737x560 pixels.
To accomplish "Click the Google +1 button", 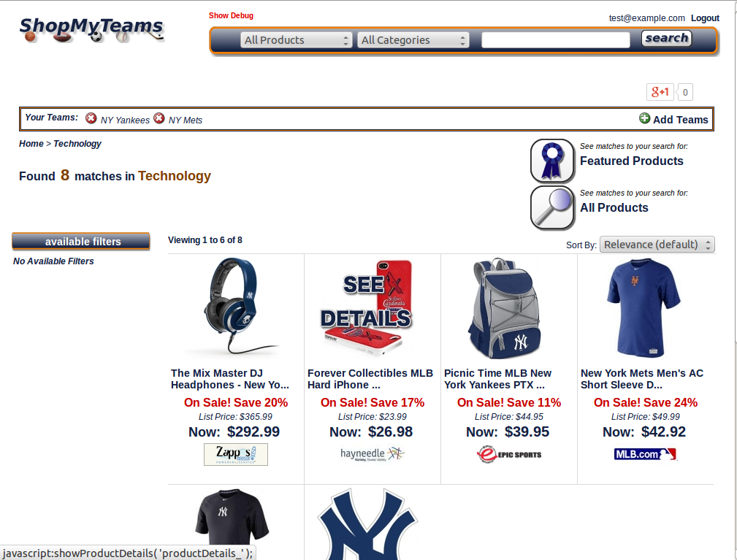I will [660, 92].
